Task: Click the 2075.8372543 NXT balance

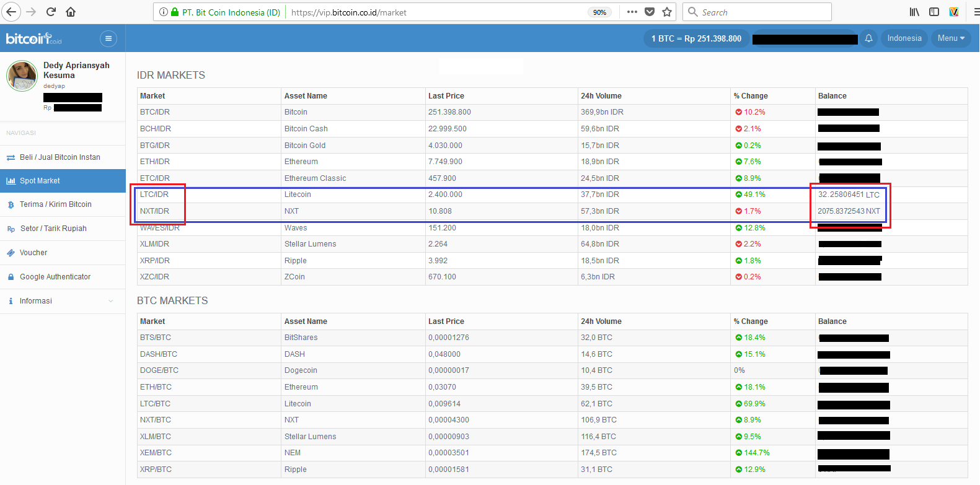Action: 849,211
